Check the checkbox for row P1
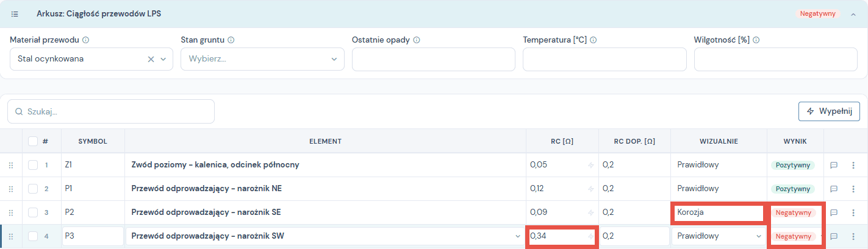868x249 pixels. coord(33,189)
